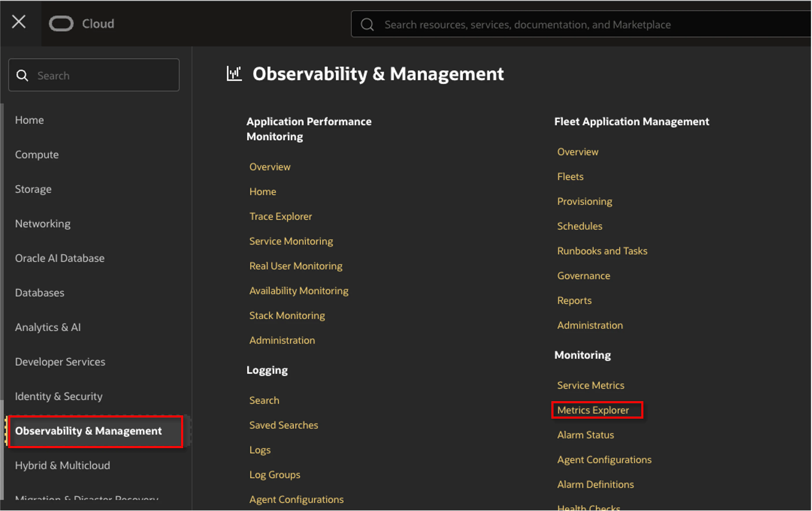Click the Fleet Application Management section heading
812x511 pixels.
pos(632,121)
